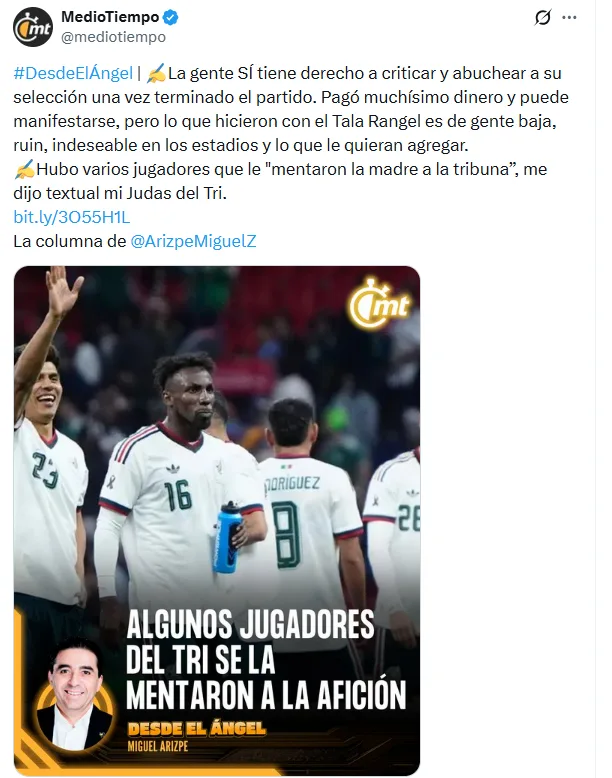612x778 pixels.
Task: Click the blue water bottle in the photo
Action: (x=227, y=537)
